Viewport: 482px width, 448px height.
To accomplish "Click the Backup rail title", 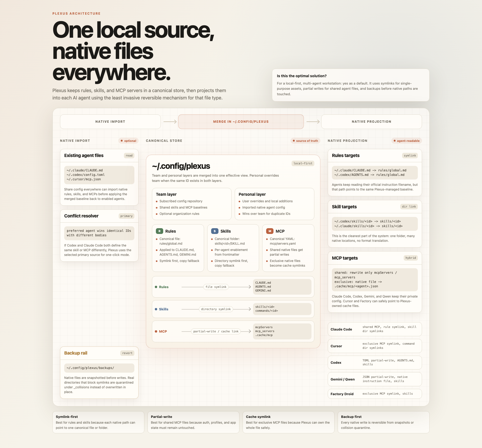I will point(76,353).
